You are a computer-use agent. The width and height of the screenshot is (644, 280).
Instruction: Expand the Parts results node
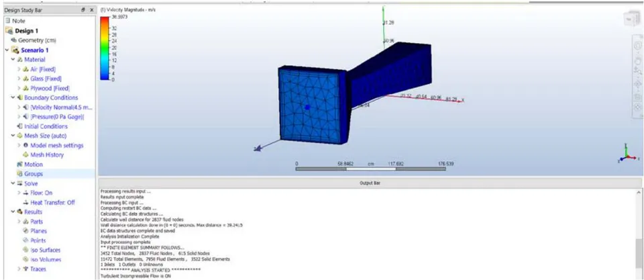(19, 222)
